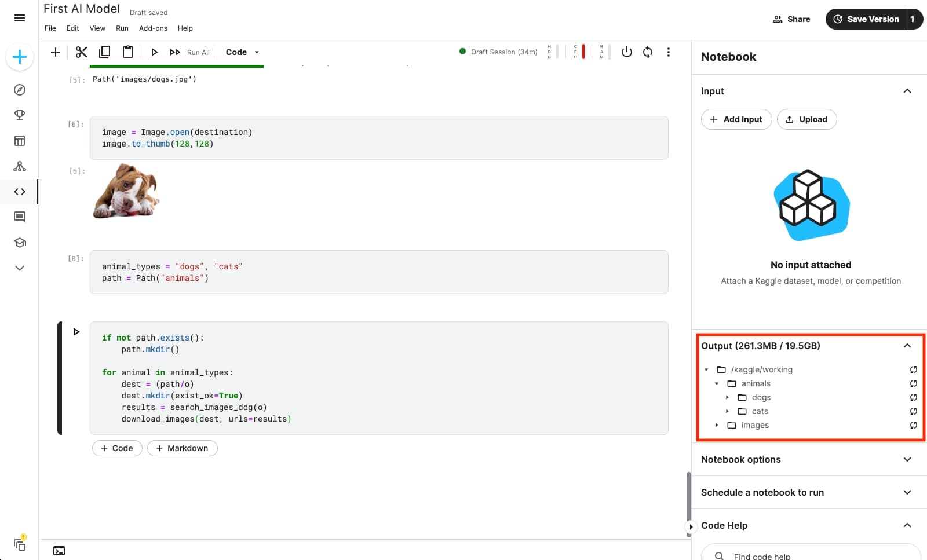Copy the current cell with copy icon
The image size is (927, 560).
105,52
